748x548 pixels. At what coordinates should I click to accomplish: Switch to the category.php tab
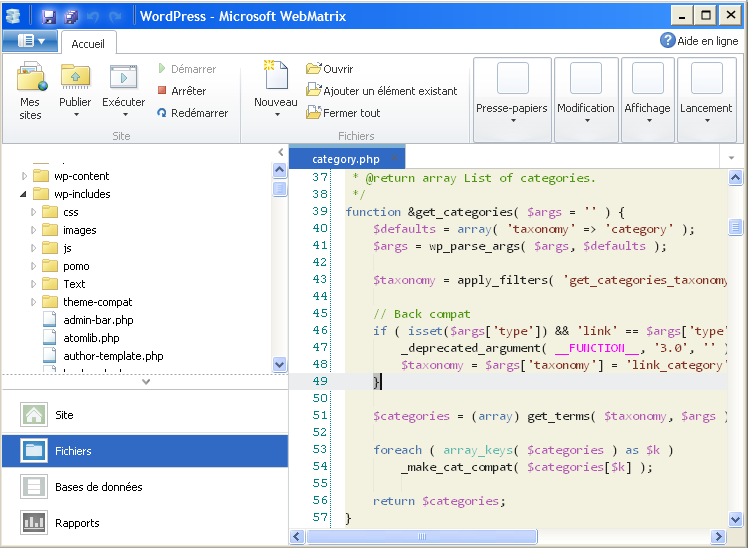click(x=345, y=159)
